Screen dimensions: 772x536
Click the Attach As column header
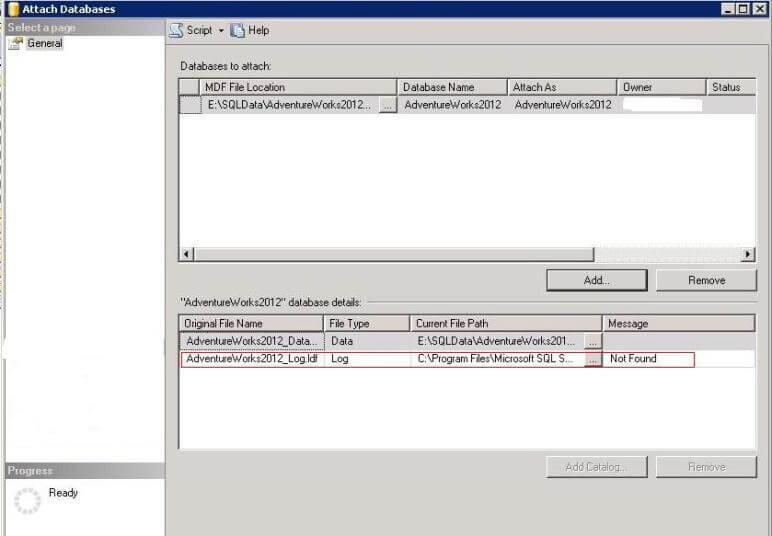coord(562,87)
